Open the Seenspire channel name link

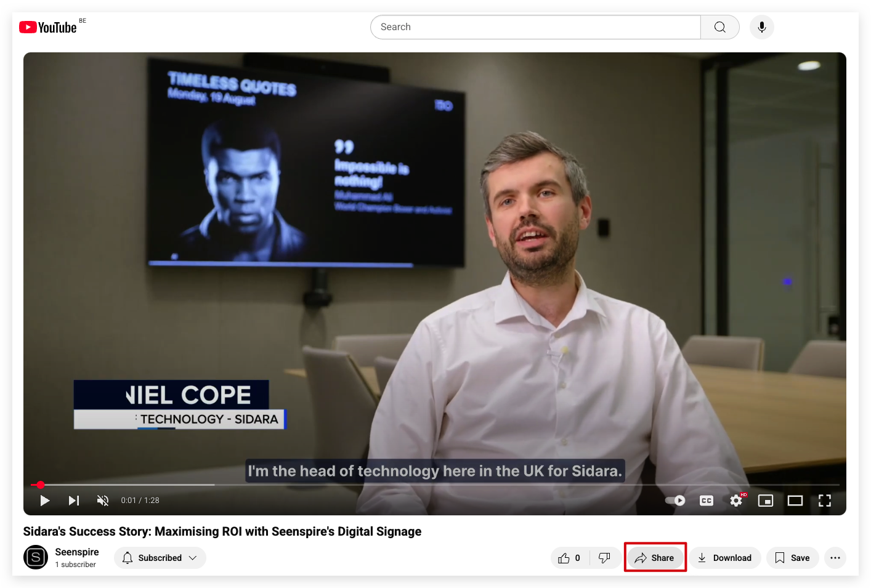click(77, 552)
